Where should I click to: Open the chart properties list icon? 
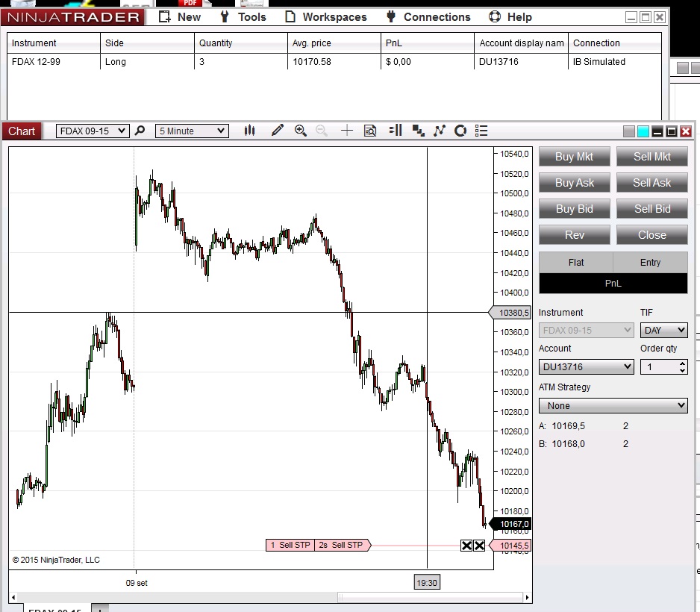point(481,131)
